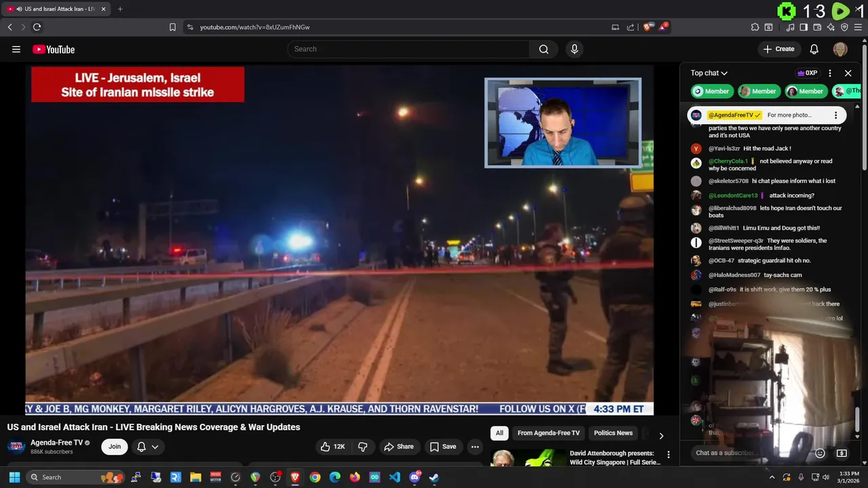Click the Super Chat dollar icon
This screenshot has width=868, height=488.
tap(842, 453)
